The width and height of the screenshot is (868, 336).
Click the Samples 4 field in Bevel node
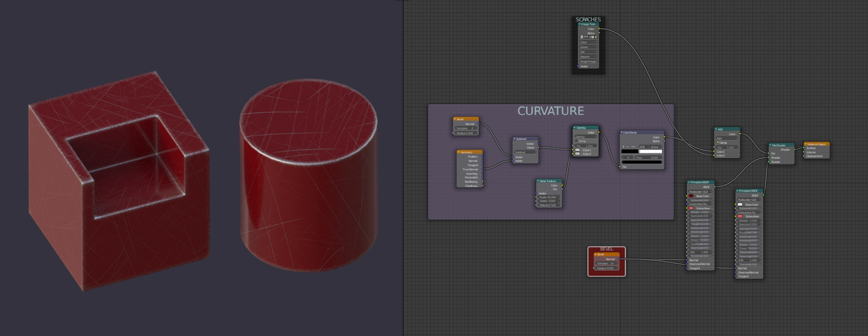pyautogui.click(x=466, y=128)
